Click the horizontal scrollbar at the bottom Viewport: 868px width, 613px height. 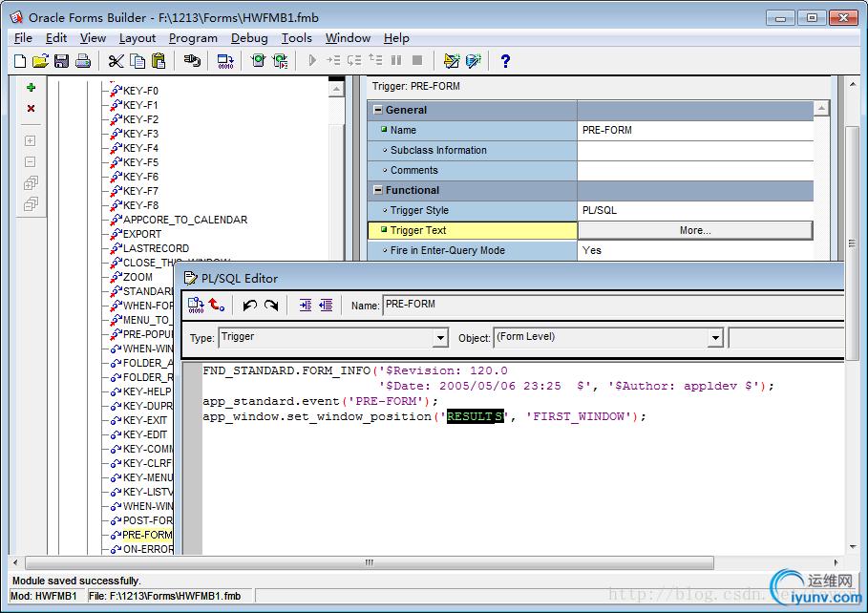[370, 562]
